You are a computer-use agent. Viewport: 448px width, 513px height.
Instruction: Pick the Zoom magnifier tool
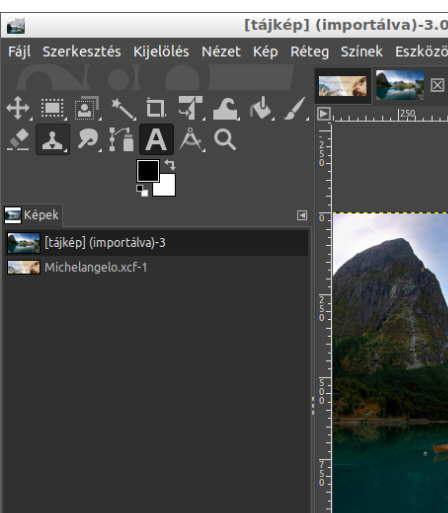coord(225,139)
